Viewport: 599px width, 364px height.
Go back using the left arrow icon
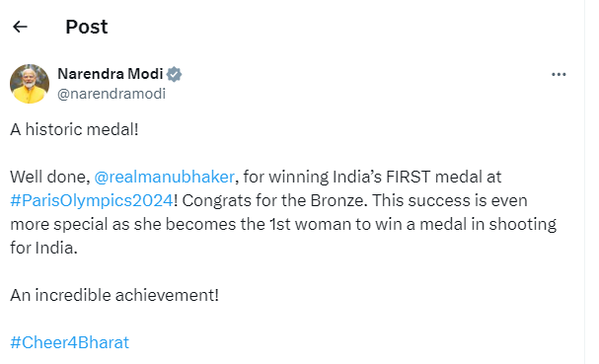coord(20,27)
